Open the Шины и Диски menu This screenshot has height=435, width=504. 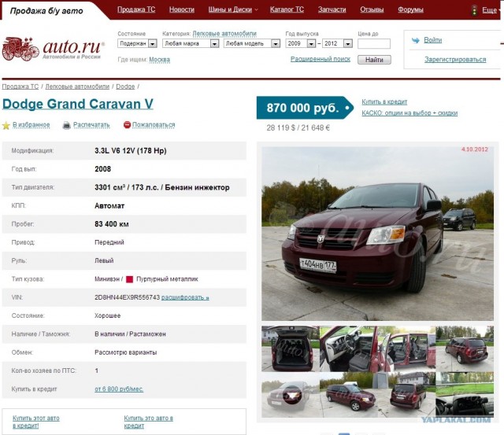click(x=228, y=9)
